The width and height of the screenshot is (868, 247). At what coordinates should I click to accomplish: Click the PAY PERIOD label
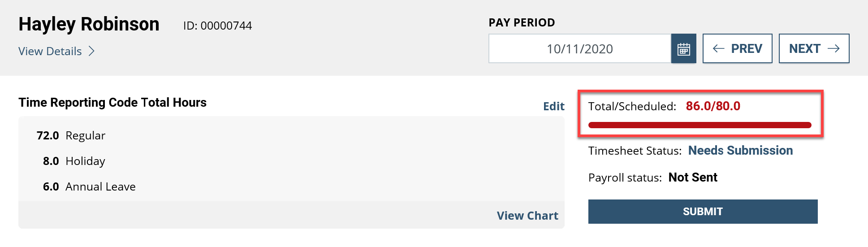[522, 22]
